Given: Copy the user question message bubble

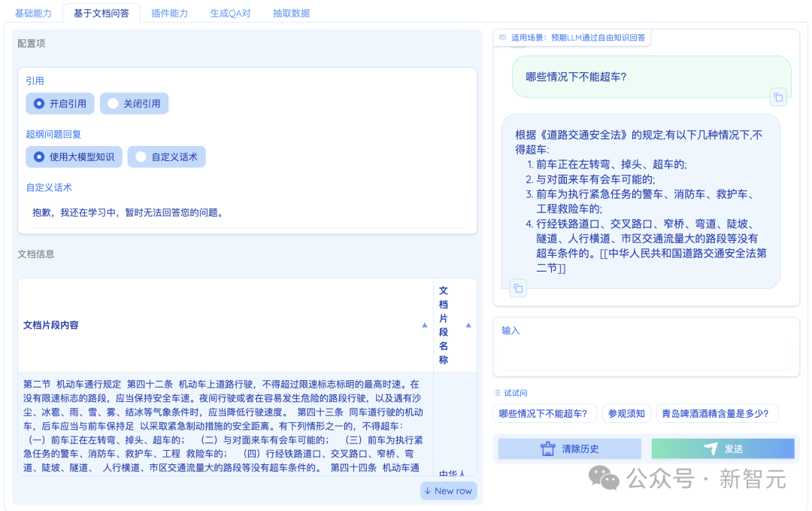Looking at the screenshot, I should [778, 96].
